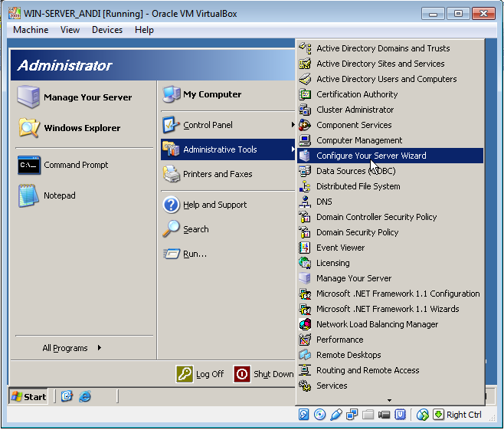Launch Command Prompt icon

tap(29, 165)
